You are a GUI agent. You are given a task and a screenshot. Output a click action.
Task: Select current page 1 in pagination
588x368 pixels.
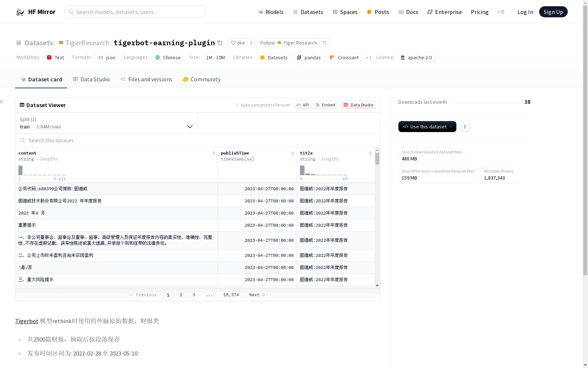click(168, 295)
